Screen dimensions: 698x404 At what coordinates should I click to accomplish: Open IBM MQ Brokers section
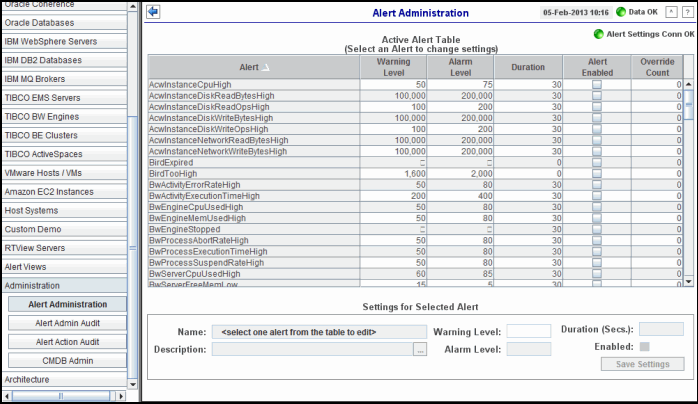[x=65, y=79]
